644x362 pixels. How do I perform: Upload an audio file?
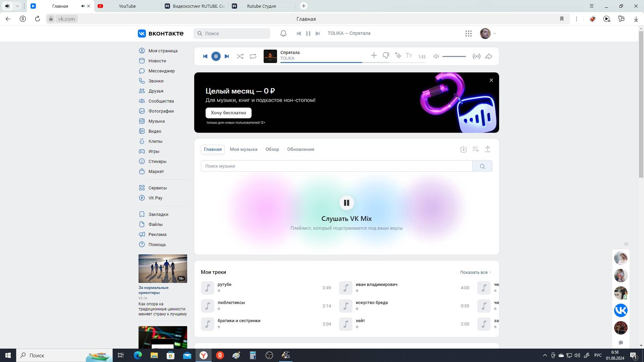[488, 149]
